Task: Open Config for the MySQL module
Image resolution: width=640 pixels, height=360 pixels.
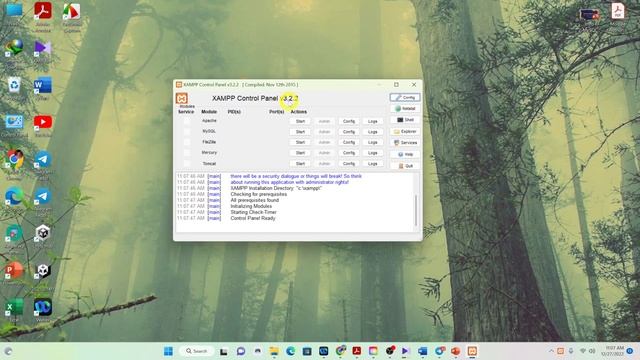Action: click(x=349, y=132)
